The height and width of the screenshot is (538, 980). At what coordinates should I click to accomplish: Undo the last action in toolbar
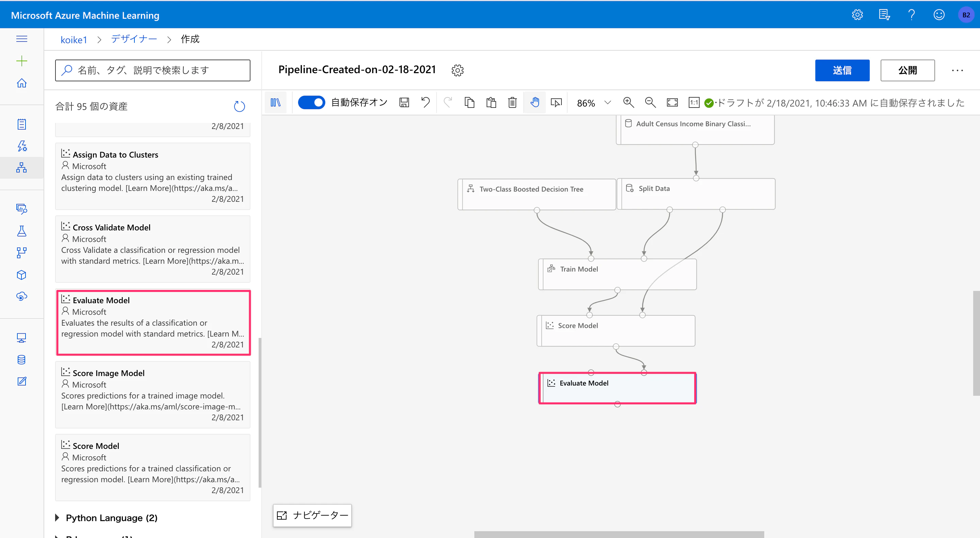click(x=425, y=102)
